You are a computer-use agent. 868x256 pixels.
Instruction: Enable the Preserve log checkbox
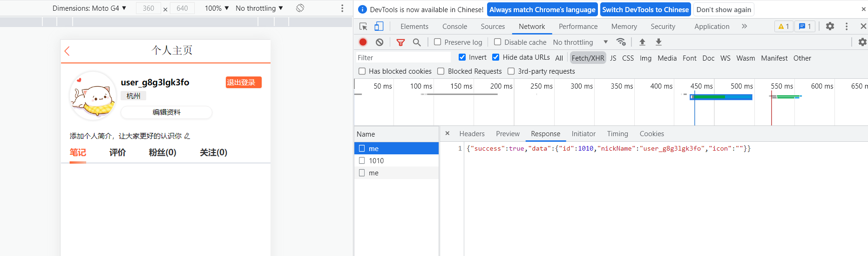click(x=438, y=42)
